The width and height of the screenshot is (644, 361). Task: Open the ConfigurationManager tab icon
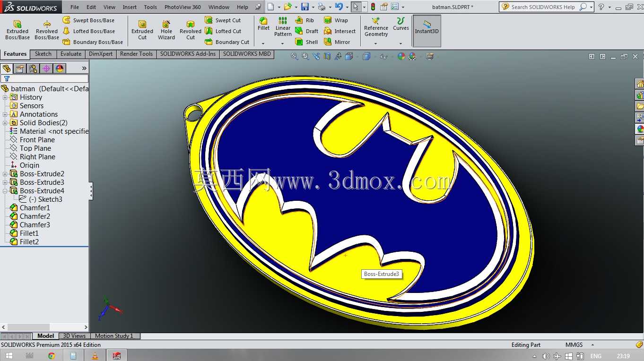(33, 69)
